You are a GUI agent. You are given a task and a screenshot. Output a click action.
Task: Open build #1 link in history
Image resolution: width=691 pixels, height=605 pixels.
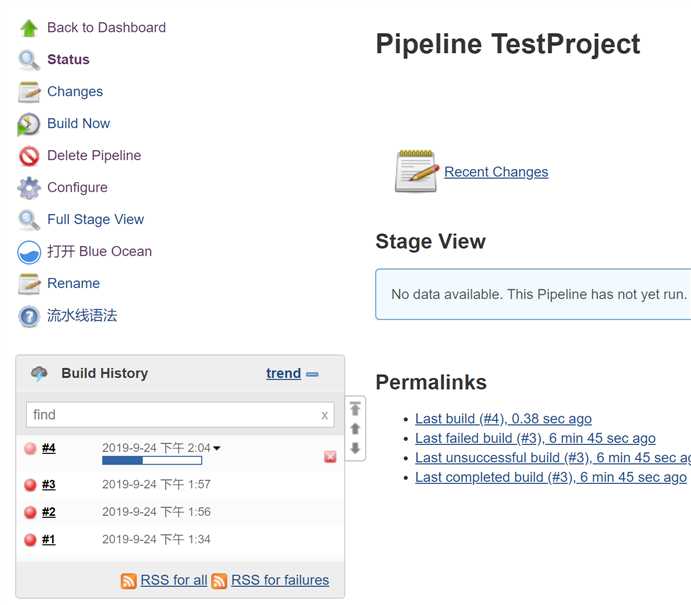point(49,539)
